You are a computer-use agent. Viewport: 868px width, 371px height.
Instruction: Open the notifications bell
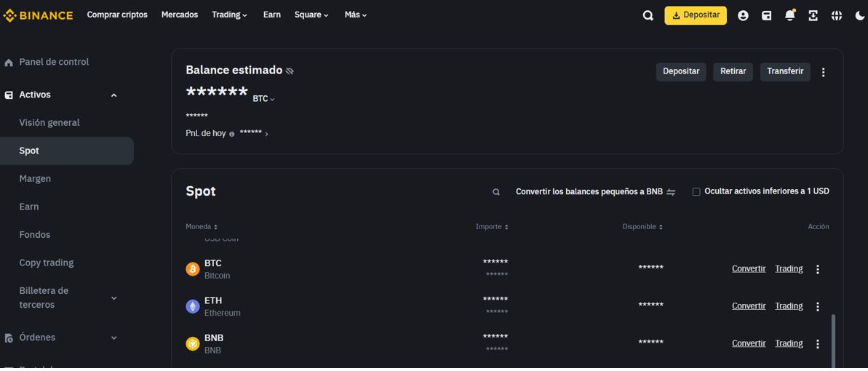click(x=789, y=15)
